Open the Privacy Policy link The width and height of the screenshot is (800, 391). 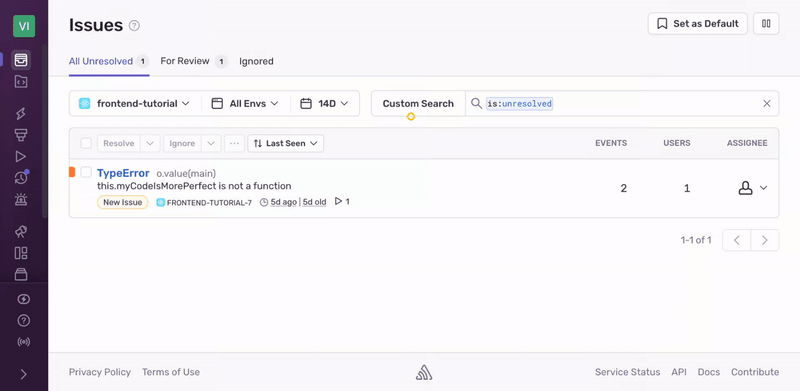point(99,372)
